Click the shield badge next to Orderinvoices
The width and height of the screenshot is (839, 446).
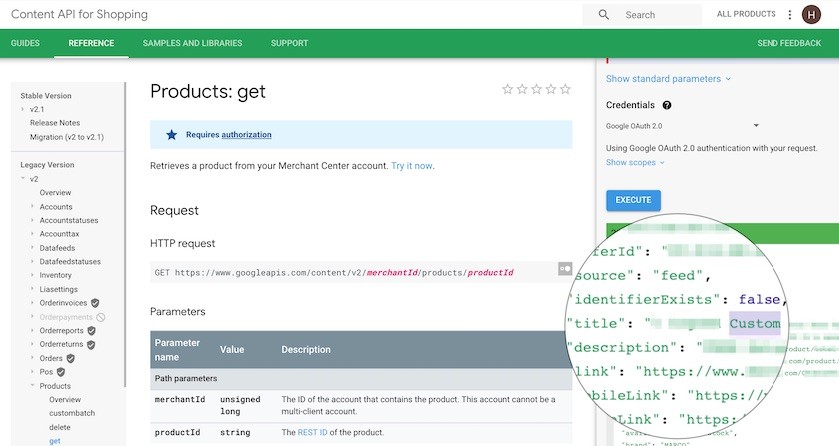click(95, 303)
